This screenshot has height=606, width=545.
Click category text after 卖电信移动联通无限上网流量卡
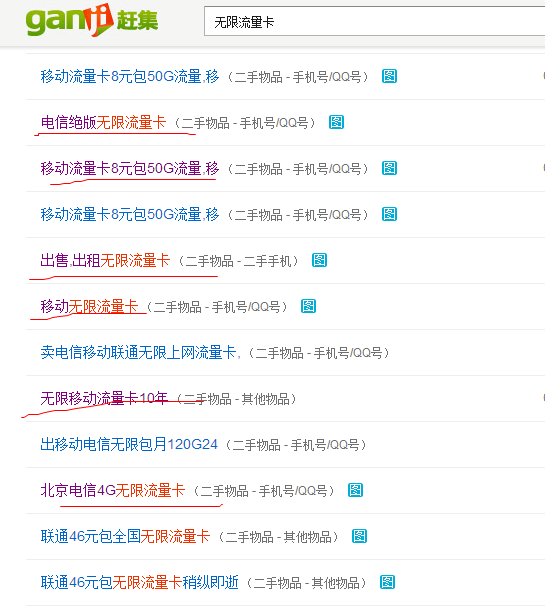tap(319, 353)
